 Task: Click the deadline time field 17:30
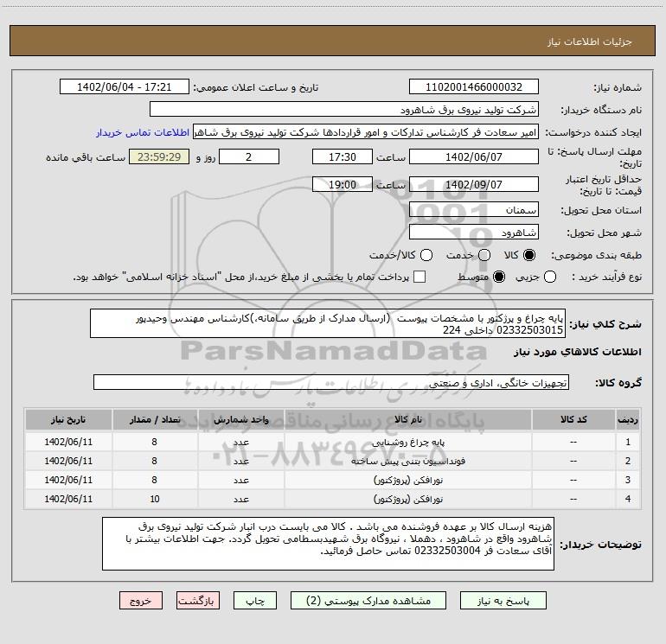[343, 156]
